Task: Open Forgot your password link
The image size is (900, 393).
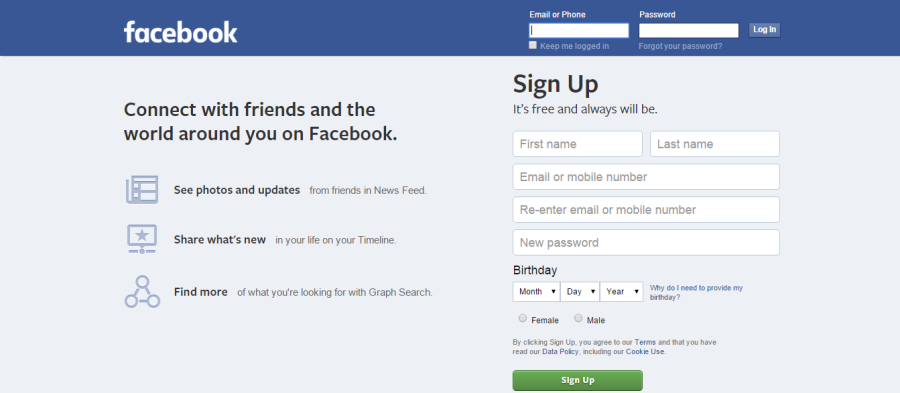Action: click(x=680, y=46)
